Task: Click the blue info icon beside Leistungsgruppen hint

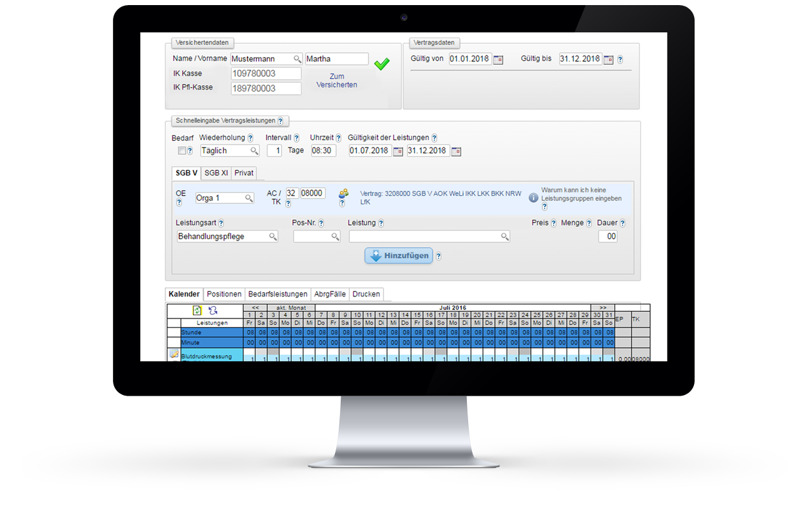Action: 534,197
